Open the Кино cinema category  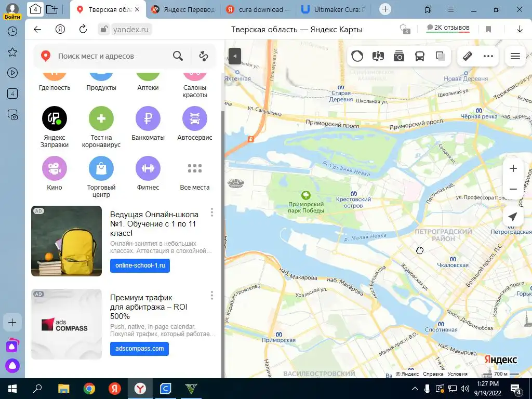[x=54, y=168]
